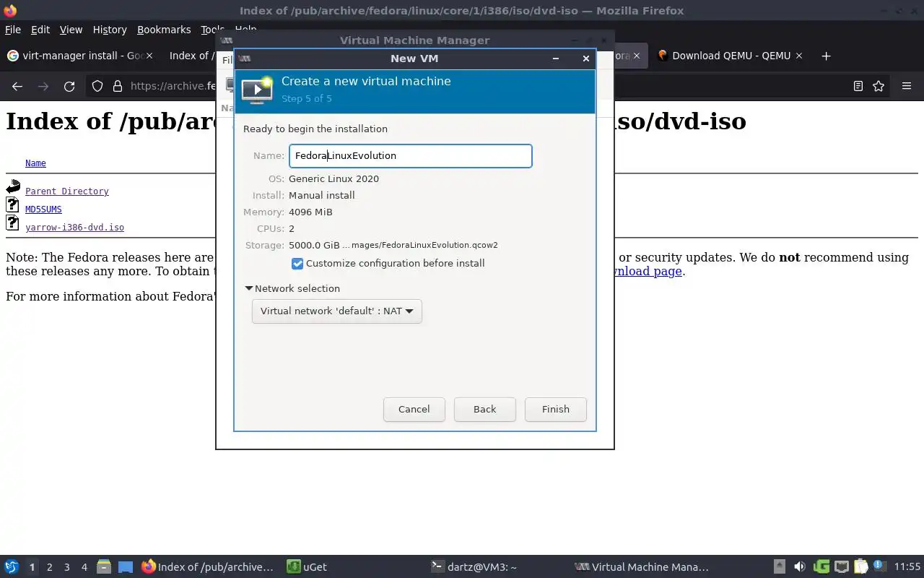The height and width of the screenshot is (578, 924).
Task: Click the tracking protection shield icon
Action: tap(98, 86)
